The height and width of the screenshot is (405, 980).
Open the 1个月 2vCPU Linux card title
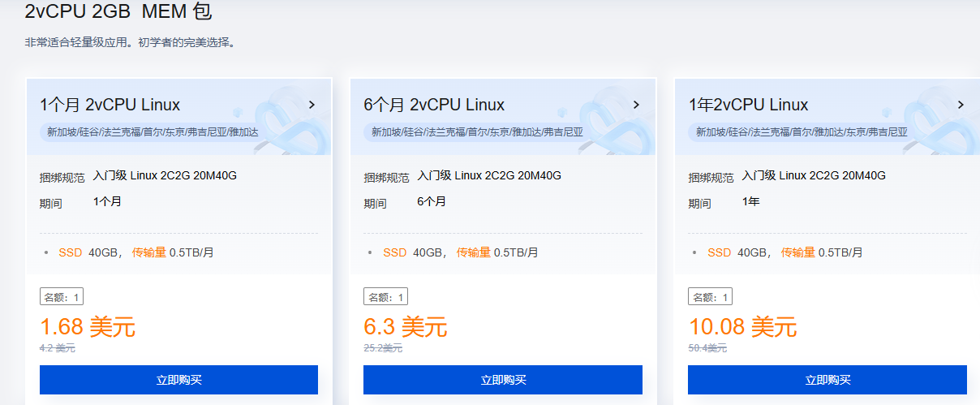(110, 105)
